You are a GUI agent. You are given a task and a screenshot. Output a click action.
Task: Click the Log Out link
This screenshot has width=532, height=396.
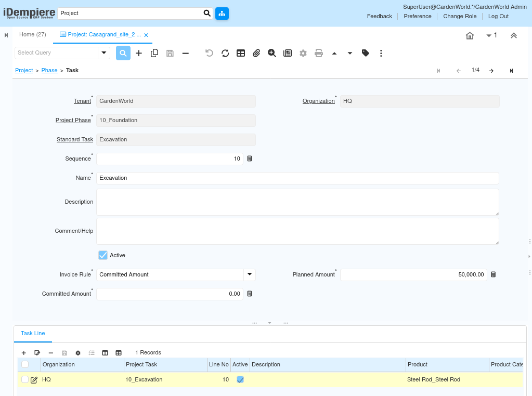[x=498, y=16]
